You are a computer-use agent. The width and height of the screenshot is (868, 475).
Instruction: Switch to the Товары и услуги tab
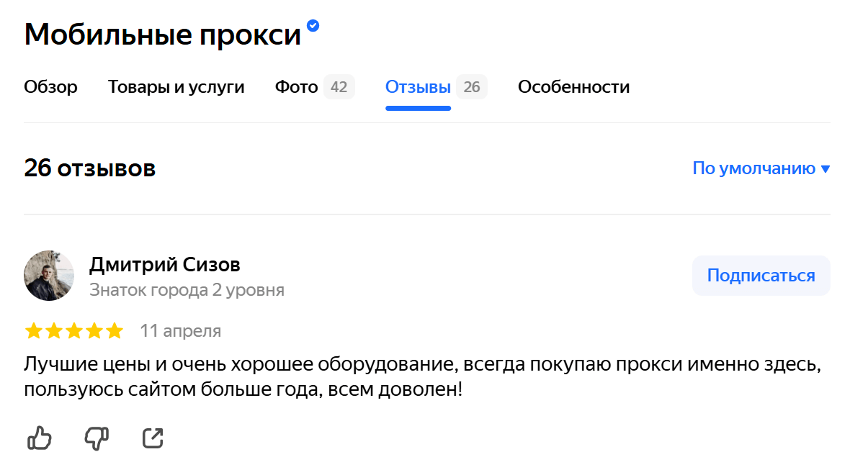pyautogui.click(x=176, y=87)
